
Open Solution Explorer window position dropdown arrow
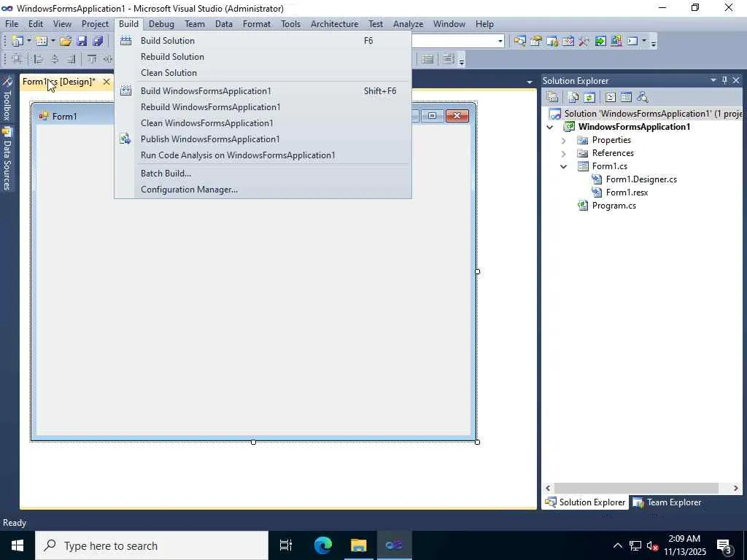(x=713, y=80)
